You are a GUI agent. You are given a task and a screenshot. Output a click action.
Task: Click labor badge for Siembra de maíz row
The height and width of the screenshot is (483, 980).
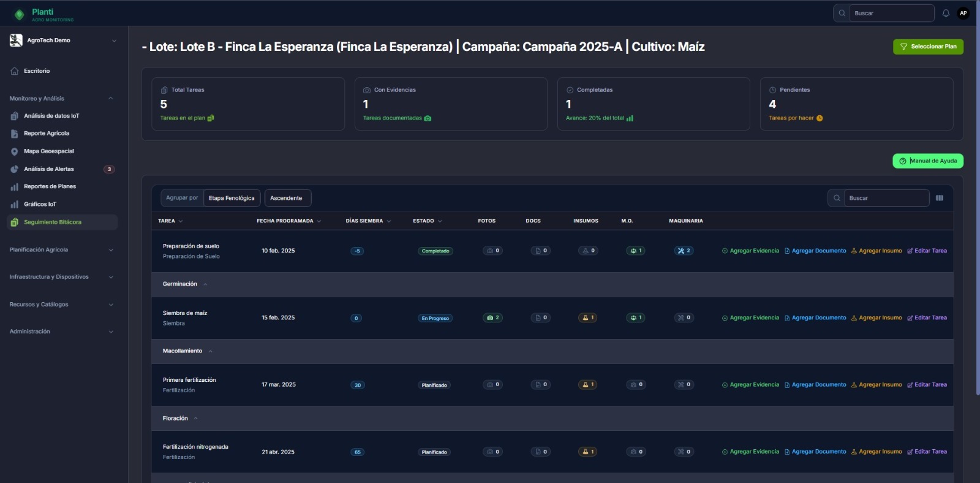636,318
